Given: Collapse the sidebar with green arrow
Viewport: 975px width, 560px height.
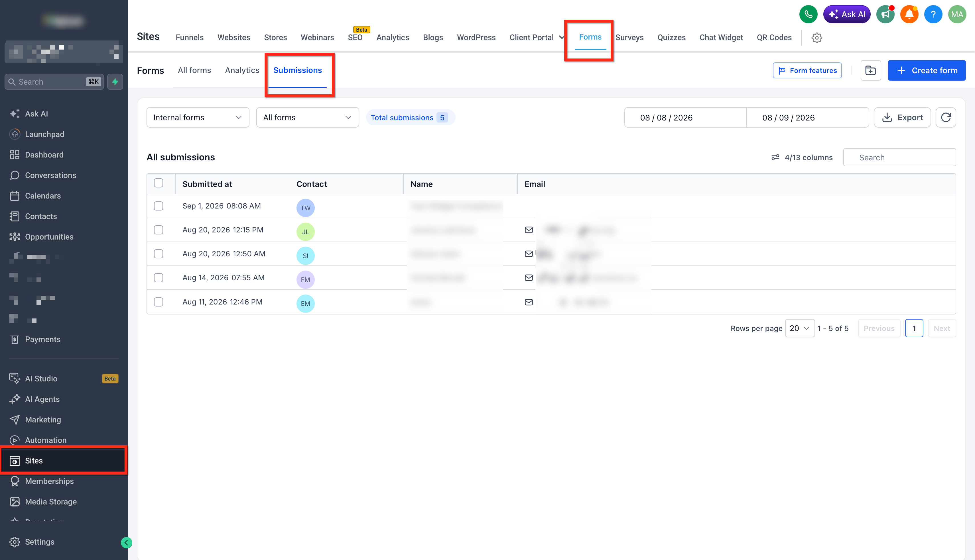Looking at the screenshot, I should click(126, 542).
